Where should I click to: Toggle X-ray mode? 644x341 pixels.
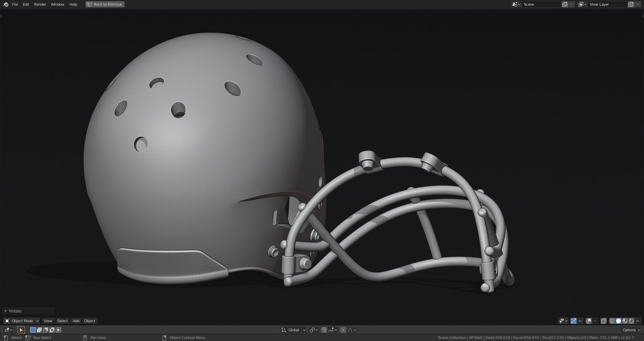point(603,321)
